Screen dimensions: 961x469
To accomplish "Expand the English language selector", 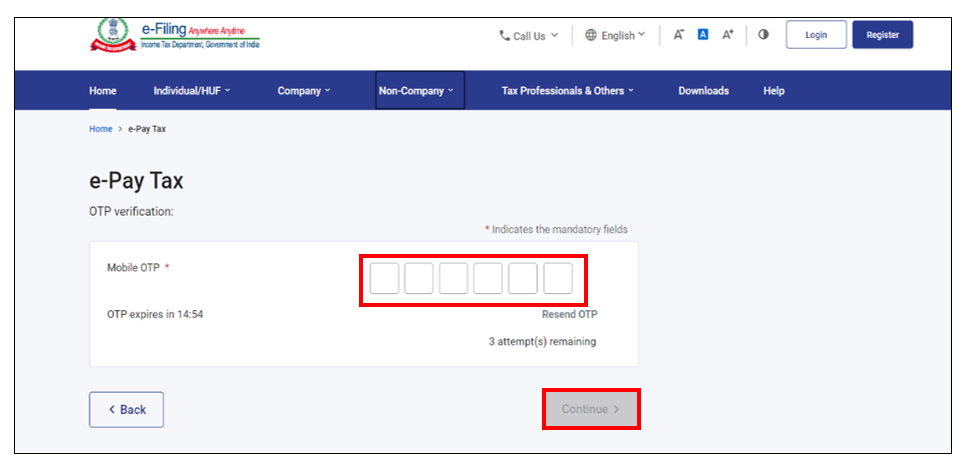I will point(615,36).
